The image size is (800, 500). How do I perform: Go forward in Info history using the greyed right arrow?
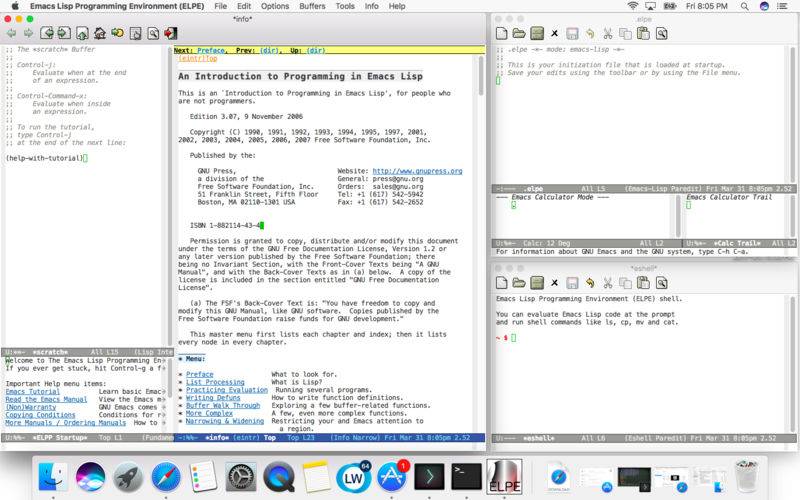click(29, 33)
